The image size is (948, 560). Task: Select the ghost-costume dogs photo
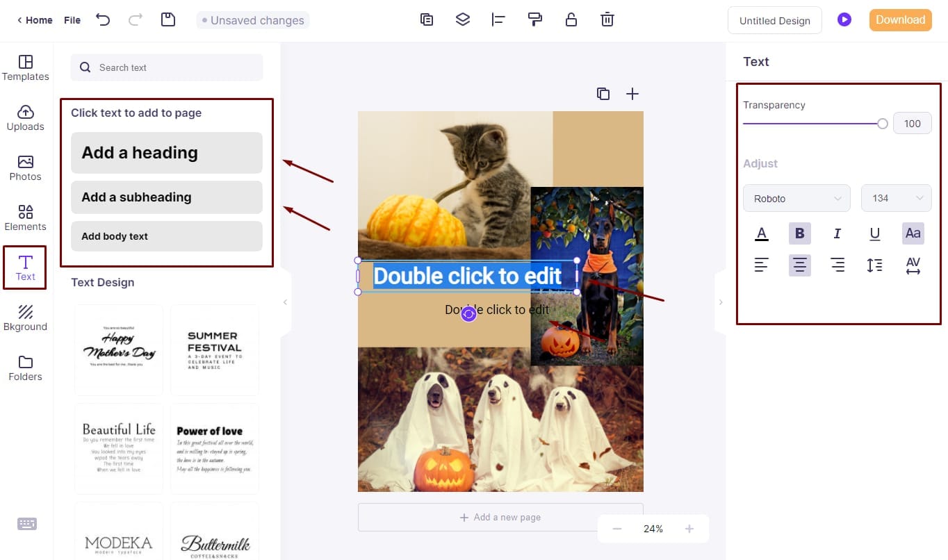500,420
